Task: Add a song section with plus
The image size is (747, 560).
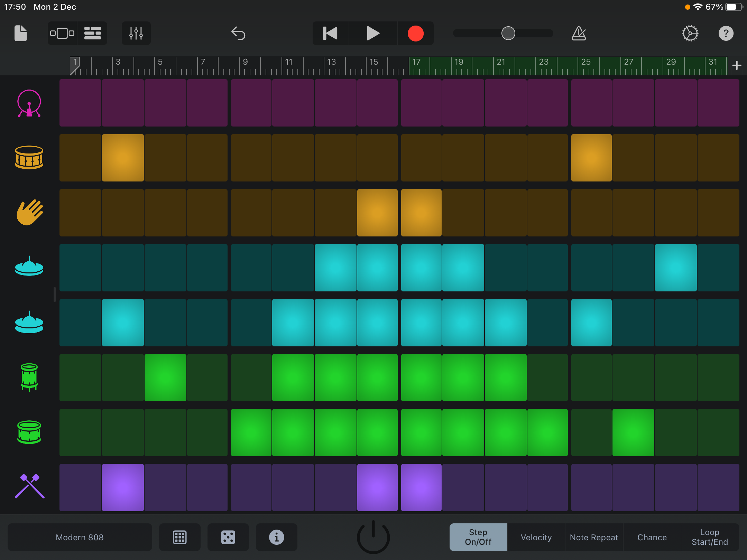Action: [736, 65]
